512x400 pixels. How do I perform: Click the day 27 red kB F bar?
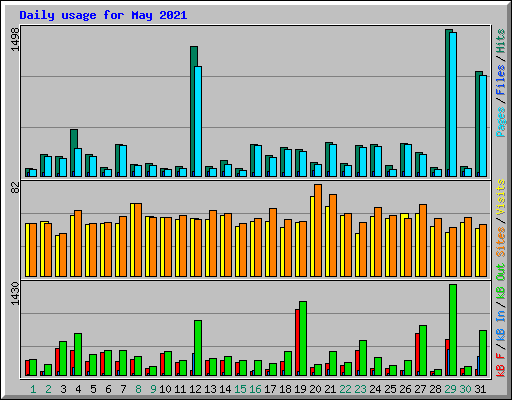[x=417, y=355]
